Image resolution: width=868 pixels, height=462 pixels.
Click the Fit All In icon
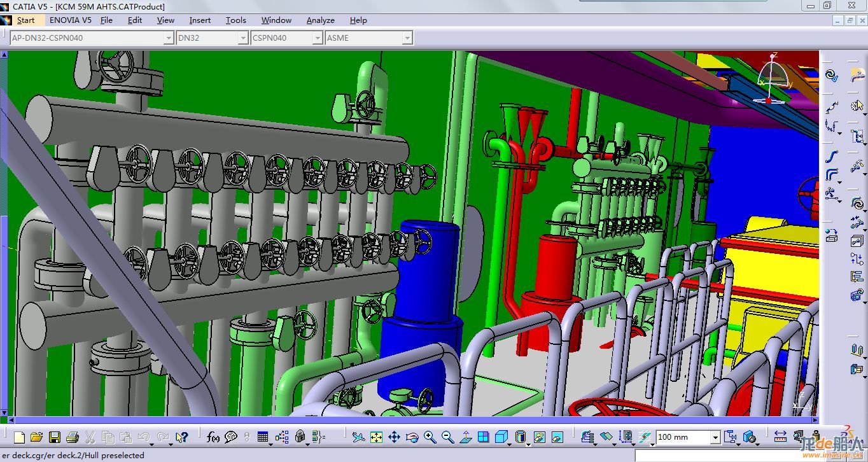point(376,437)
